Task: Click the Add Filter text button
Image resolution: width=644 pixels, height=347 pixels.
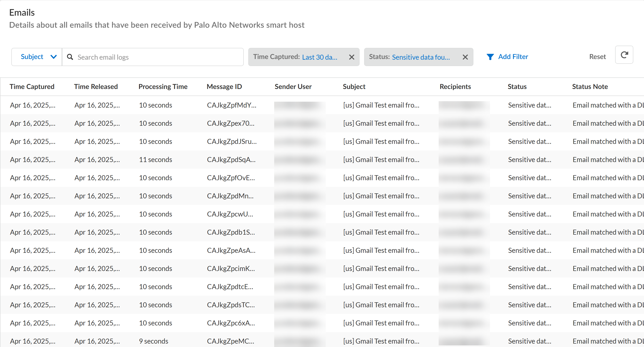Action: tap(513, 57)
